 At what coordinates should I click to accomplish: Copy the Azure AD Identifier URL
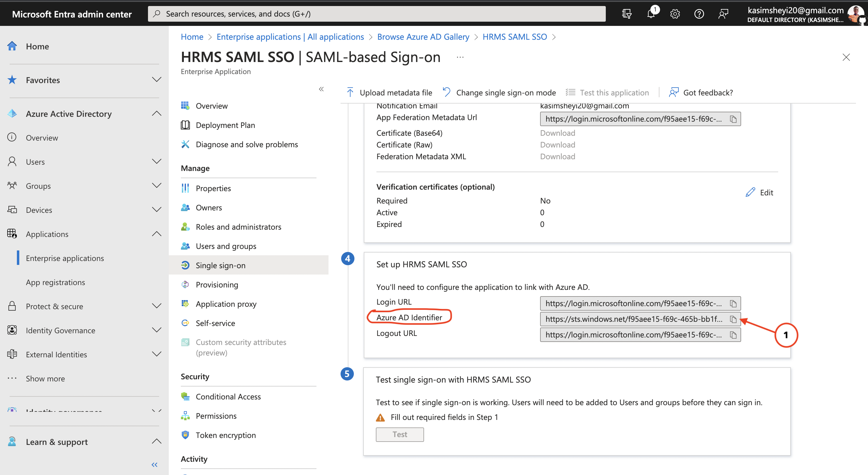click(x=733, y=319)
